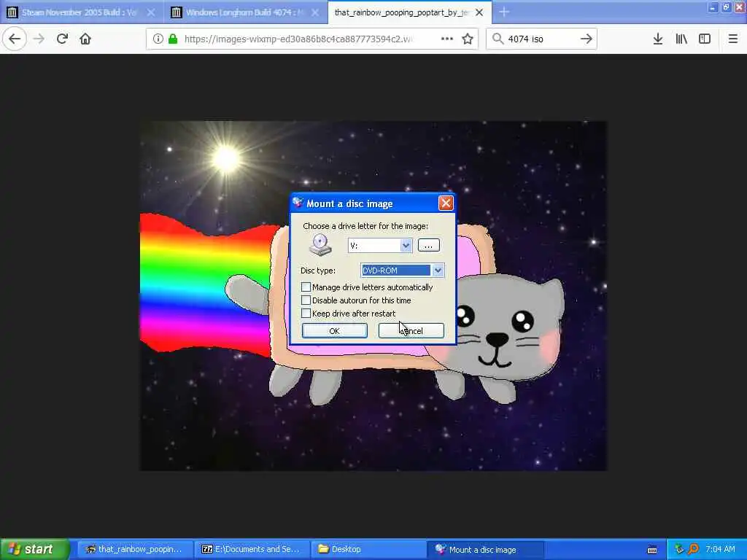Click the search magnifier icon
The width and height of the screenshot is (747, 560).
498,39
